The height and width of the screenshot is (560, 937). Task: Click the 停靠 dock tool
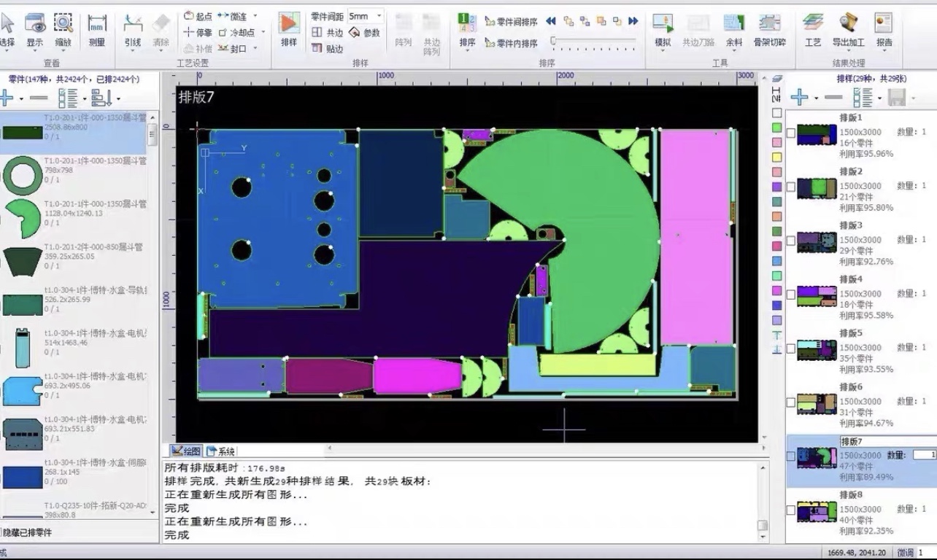pyautogui.click(x=198, y=32)
